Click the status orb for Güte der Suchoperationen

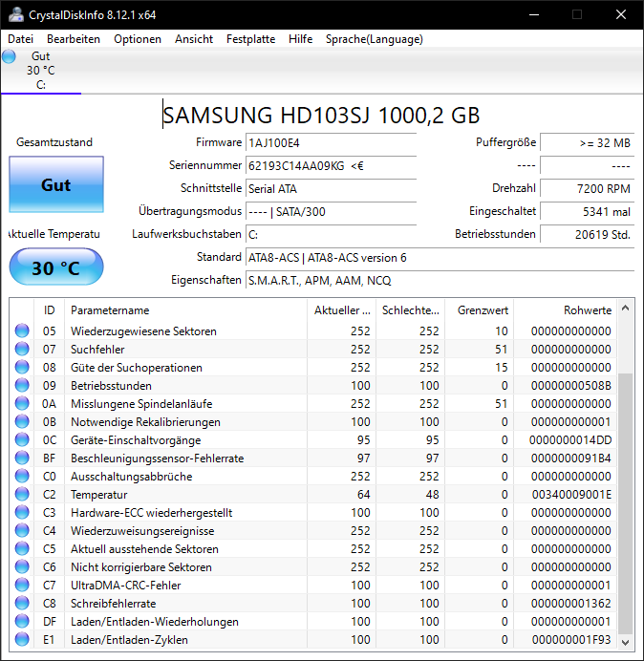click(x=22, y=367)
